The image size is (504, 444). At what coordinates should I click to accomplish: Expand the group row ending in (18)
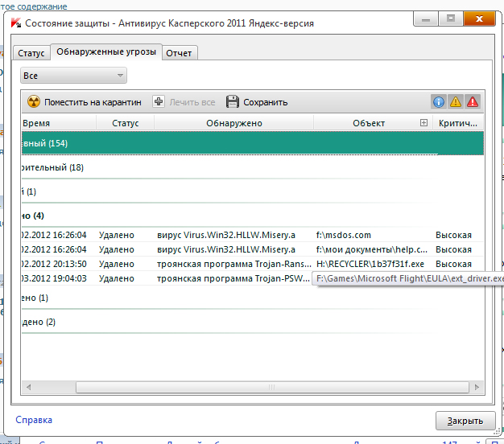[253, 167]
